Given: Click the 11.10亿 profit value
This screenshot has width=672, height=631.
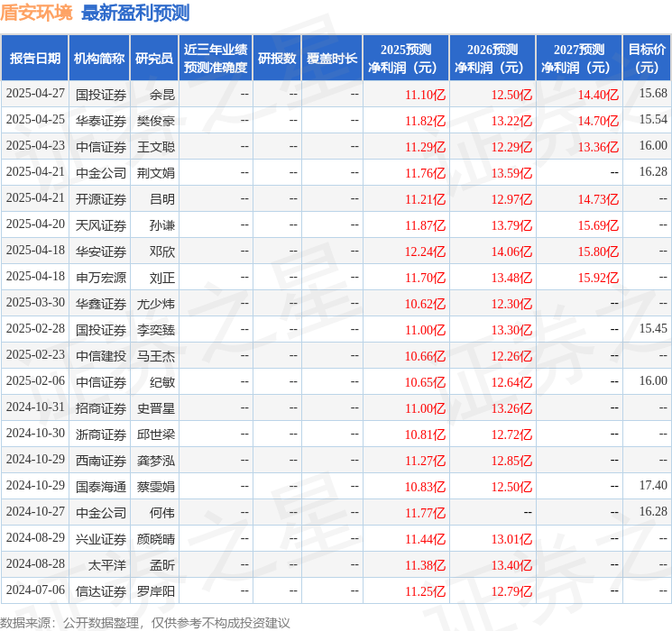Looking at the screenshot, I should [x=425, y=95].
